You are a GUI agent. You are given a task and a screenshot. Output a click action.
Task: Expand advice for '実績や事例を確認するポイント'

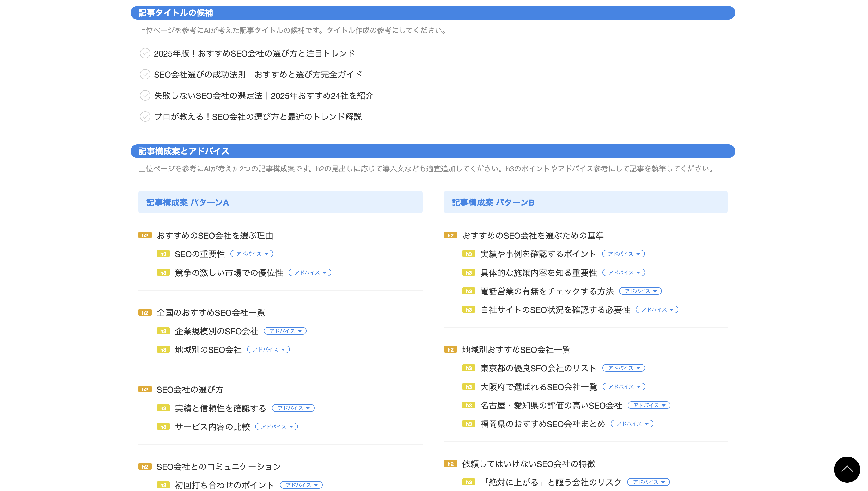tap(624, 254)
